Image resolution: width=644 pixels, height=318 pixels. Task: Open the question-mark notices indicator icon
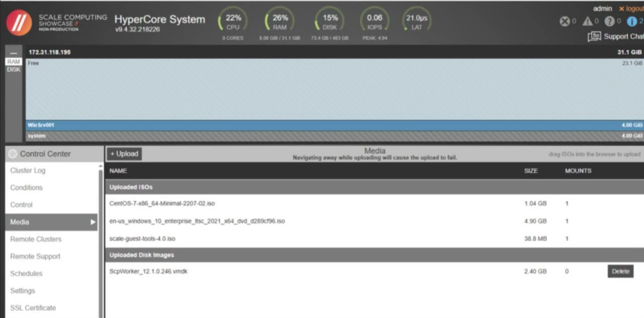pyautogui.click(x=609, y=21)
